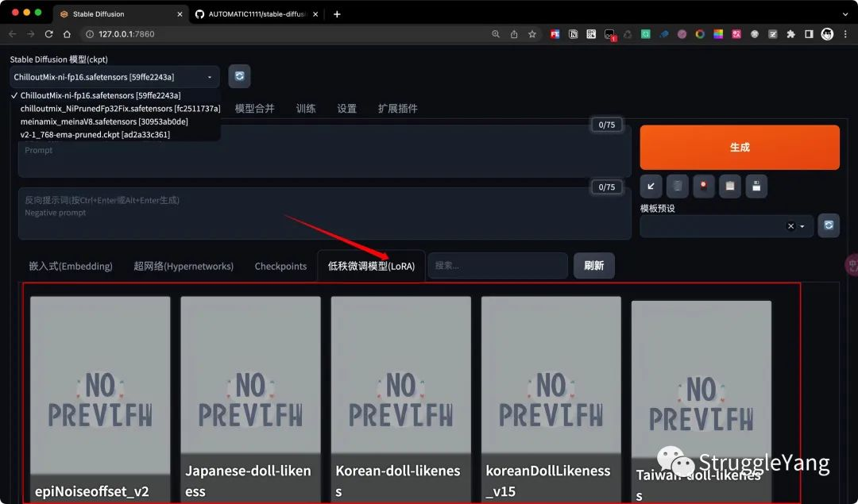Click the zoom magnifier in address bar
858x504 pixels.
coord(496,34)
